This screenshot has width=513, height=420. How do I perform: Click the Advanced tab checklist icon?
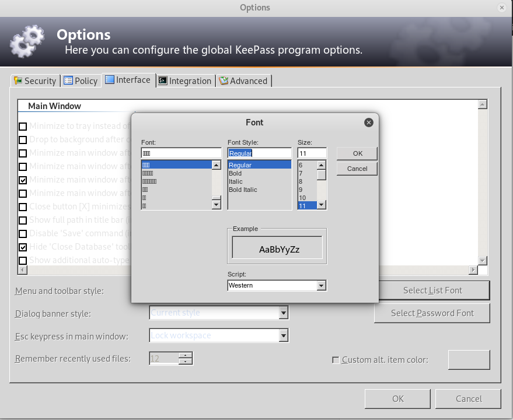tap(224, 80)
